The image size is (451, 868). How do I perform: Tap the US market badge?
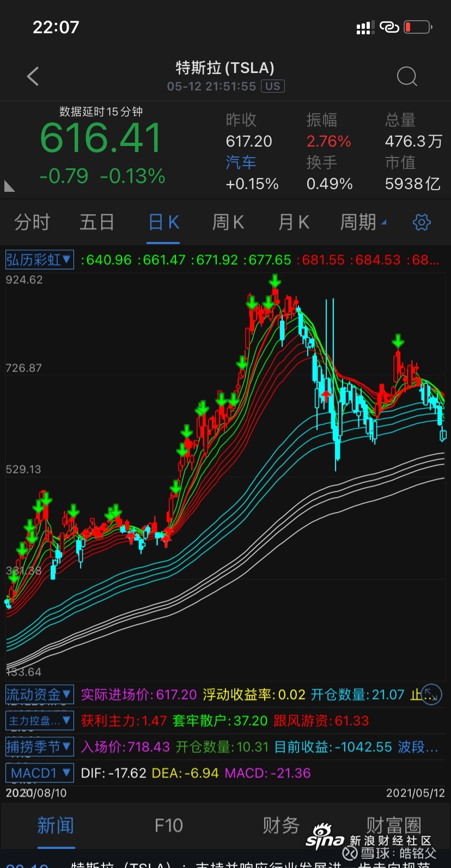[x=273, y=86]
